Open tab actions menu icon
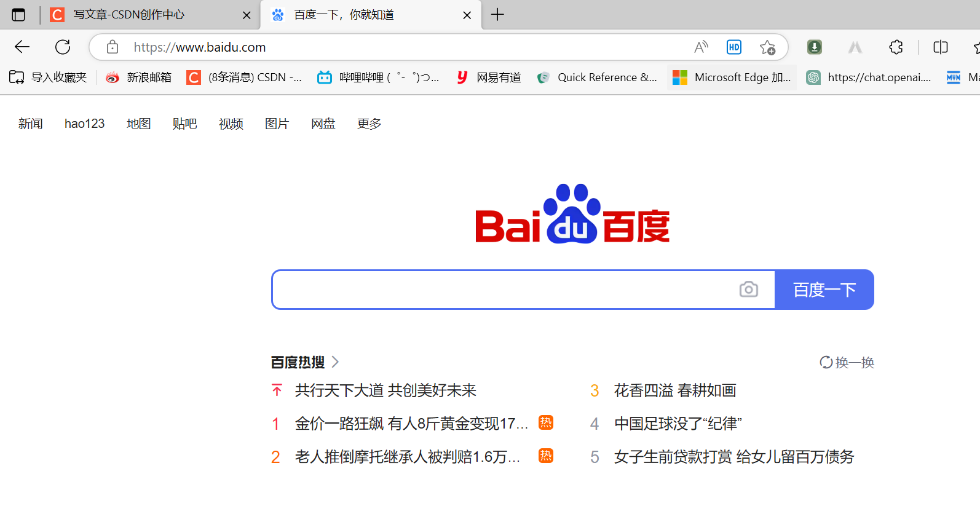 (18, 15)
